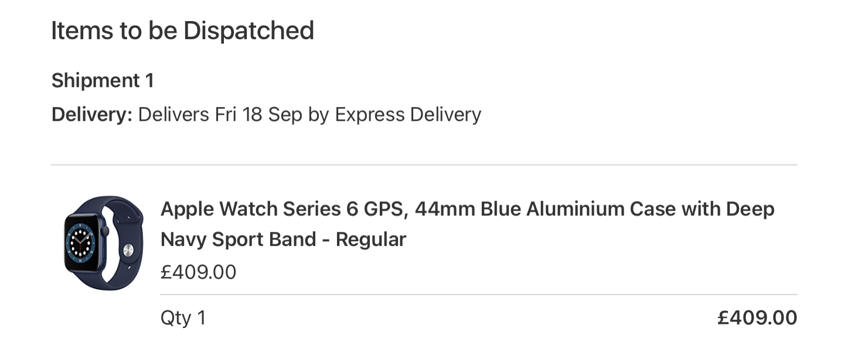This screenshot has width=868, height=349.
Task: Select the Qty 1 label
Action: (183, 319)
